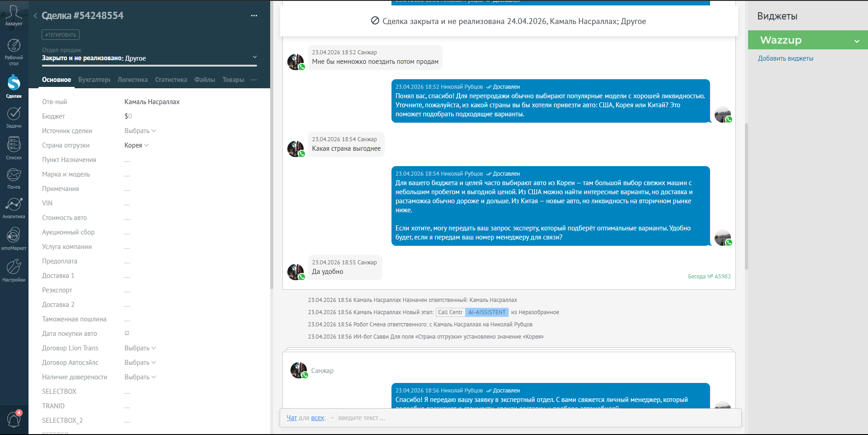Click Санжар's avatar on 'Какая страна выгоднее'

pyautogui.click(x=296, y=148)
